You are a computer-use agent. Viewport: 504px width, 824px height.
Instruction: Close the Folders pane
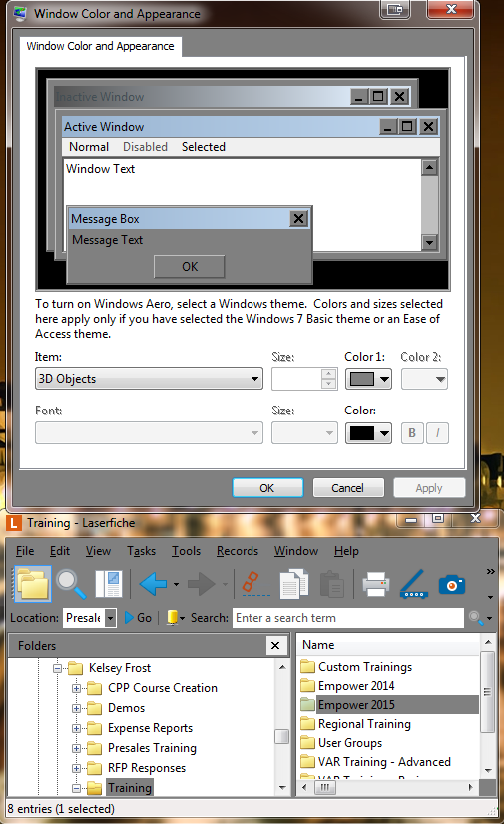pos(275,646)
